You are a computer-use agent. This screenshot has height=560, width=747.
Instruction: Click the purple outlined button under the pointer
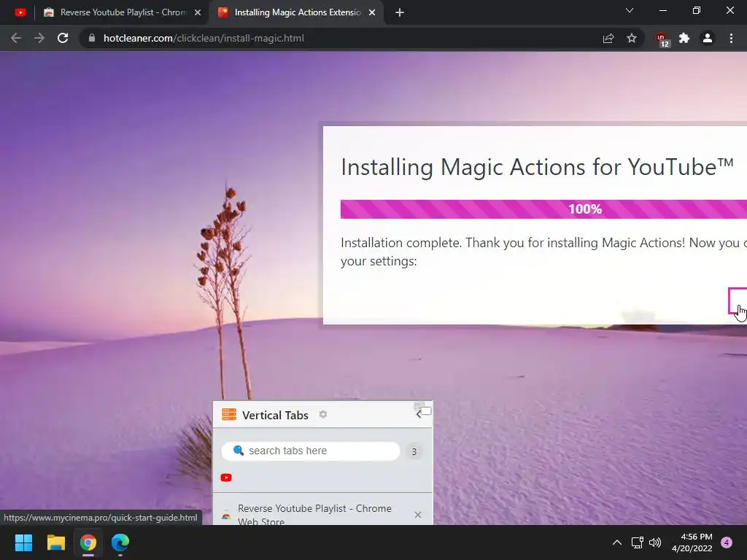[x=738, y=300]
